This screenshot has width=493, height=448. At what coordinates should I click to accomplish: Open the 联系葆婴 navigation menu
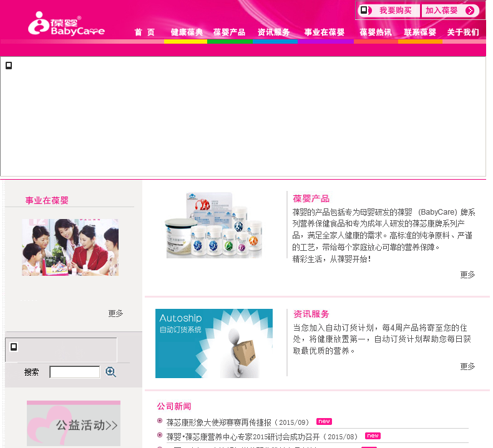tap(420, 32)
